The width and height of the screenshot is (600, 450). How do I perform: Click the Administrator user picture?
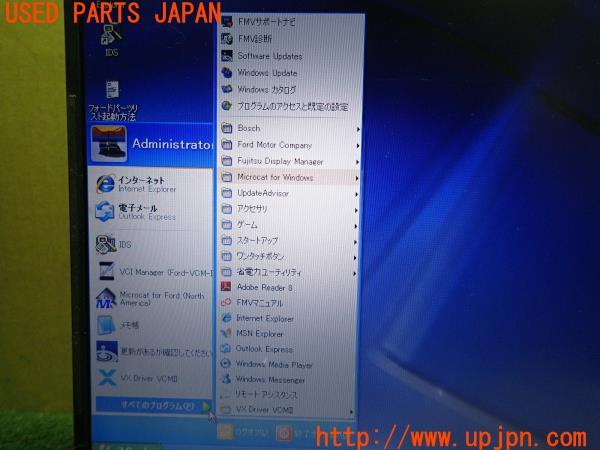pyautogui.click(x=109, y=143)
